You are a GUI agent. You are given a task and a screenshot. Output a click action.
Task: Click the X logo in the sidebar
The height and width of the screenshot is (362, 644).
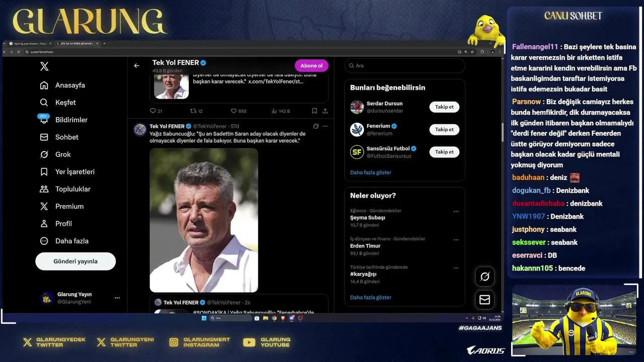tap(44, 66)
